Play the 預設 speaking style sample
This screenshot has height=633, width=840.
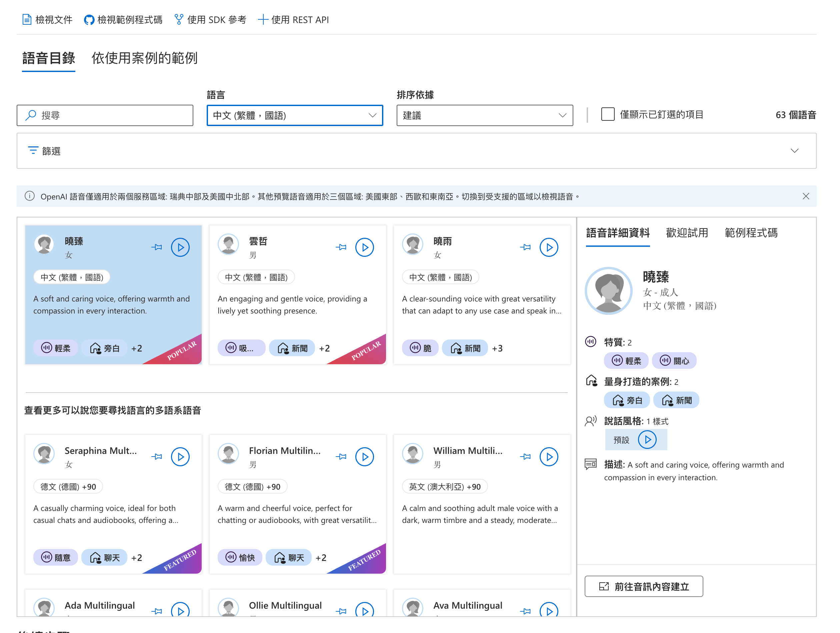pos(647,440)
